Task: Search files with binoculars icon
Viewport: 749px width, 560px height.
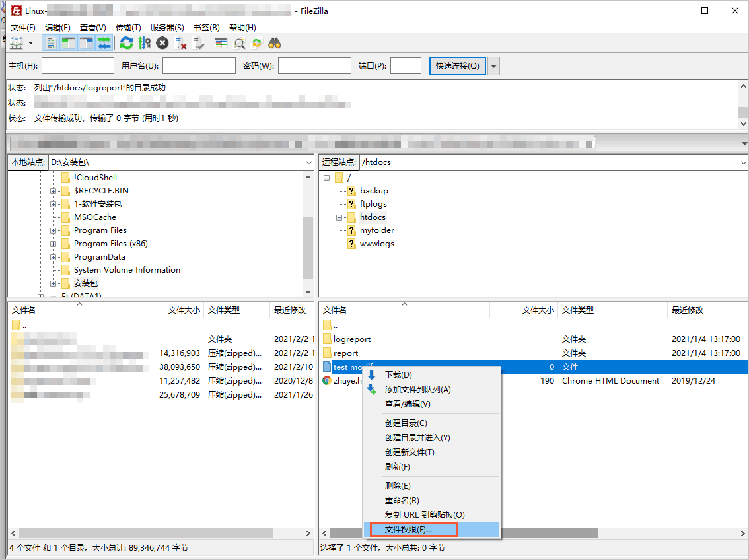Action: [275, 44]
